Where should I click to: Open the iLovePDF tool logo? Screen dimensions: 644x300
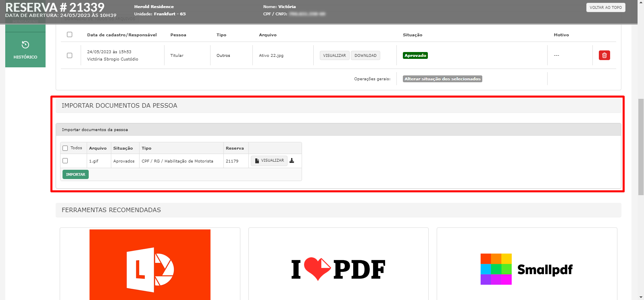tap(338, 269)
